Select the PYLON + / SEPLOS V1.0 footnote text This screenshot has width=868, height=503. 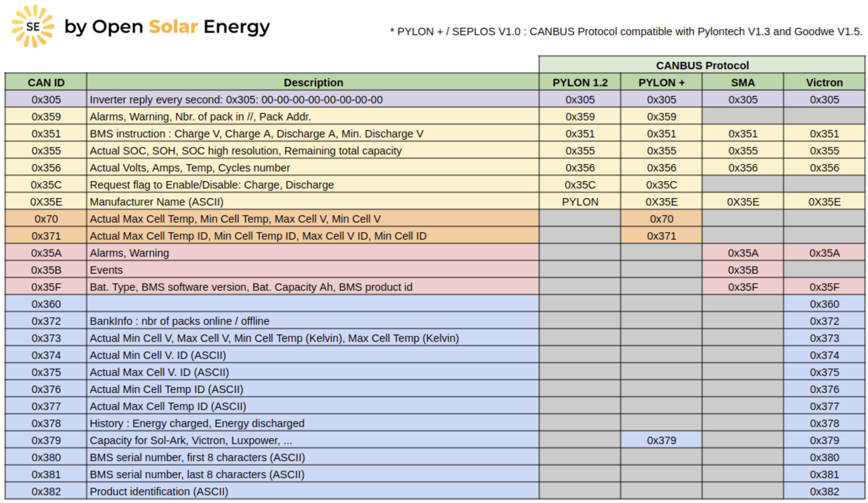click(626, 32)
